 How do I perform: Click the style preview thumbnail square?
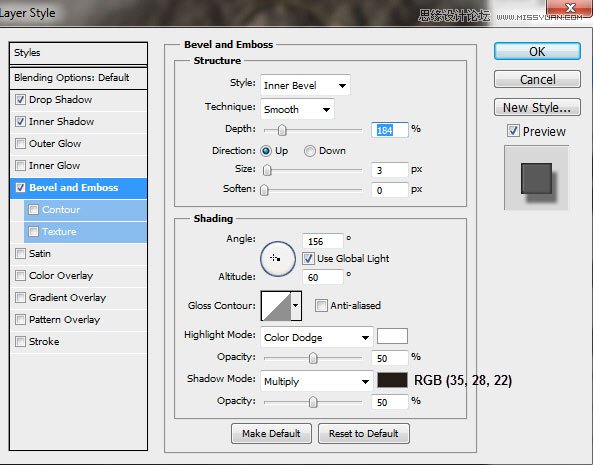point(536,178)
